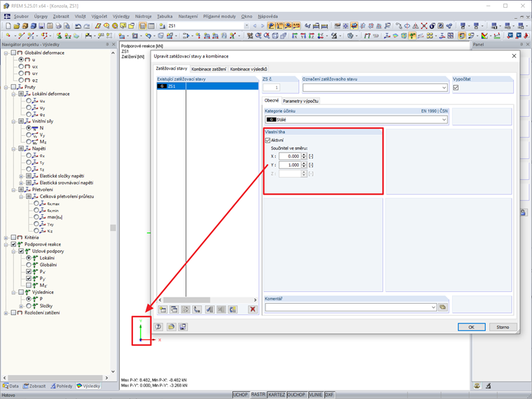Viewport: 532px width, 399px height.
Task: Click the view in Y direction icon
Action: click(303, 35)
